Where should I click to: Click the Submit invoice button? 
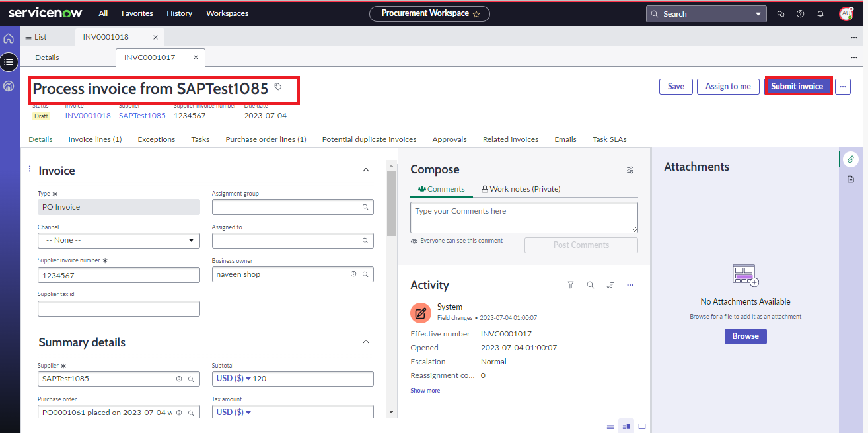pyautogui.click(x=797, y=86)
